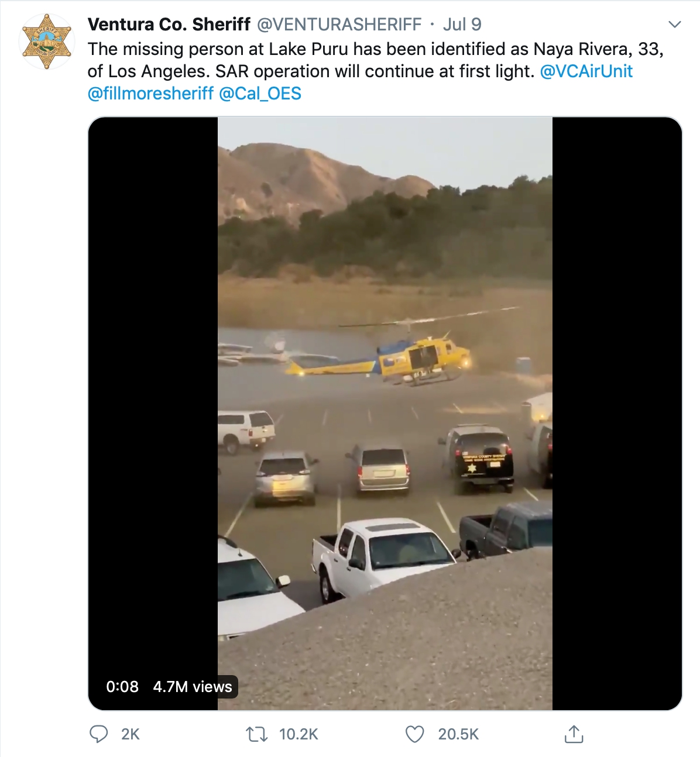Click the 0:08 video duration label
700x757 pixels.
pos(122,687)
